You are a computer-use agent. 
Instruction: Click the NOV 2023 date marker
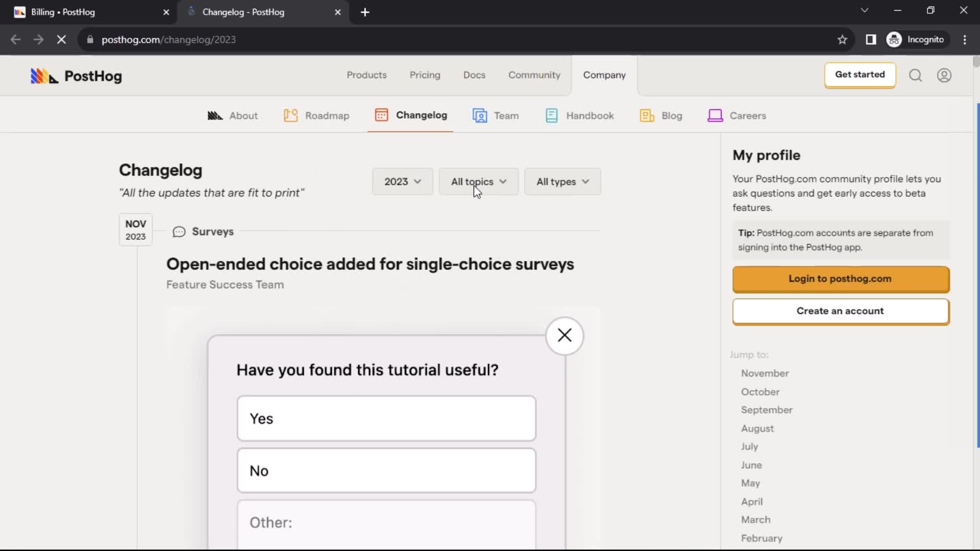pyautogui.click(x=135, y=230)
